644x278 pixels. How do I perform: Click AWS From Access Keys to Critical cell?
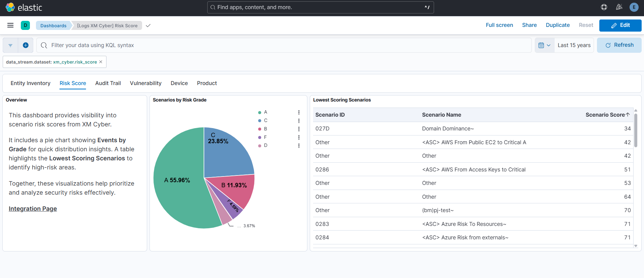point(474,169)
